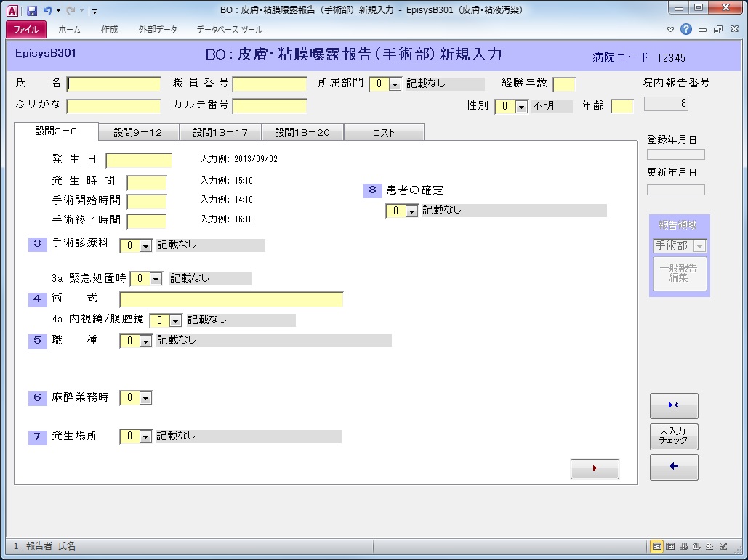Open the ファイル menu tab
The width and height of the screenshot is (748, 560).
click(x=26, y=30)
